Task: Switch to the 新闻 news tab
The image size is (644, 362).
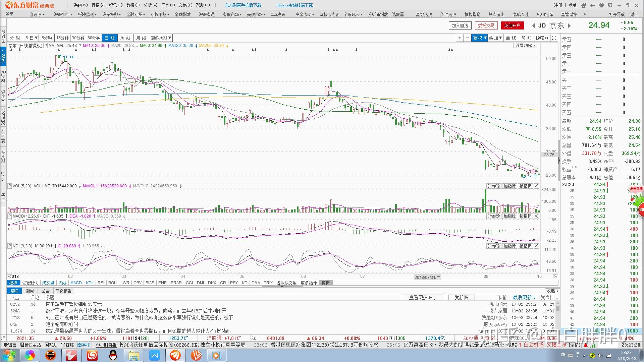Action: click(x=30, y=291)
